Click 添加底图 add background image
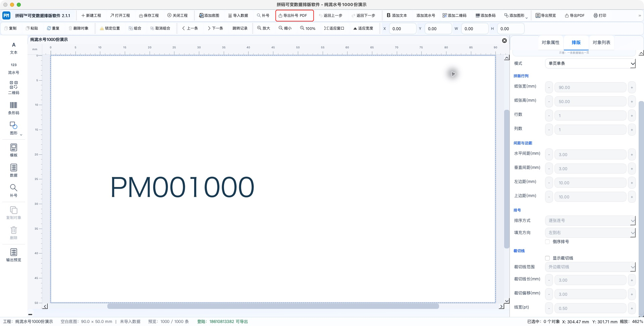 [209, 15]
